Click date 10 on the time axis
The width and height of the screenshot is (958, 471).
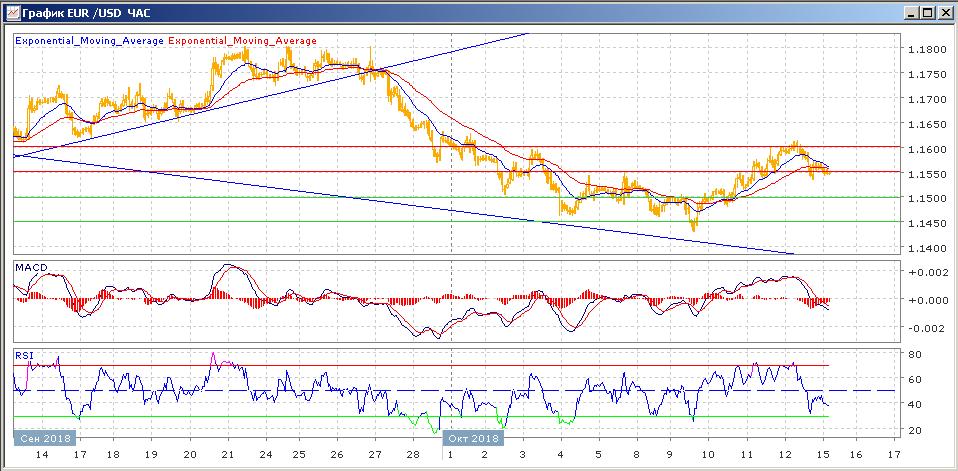(707, 455)
